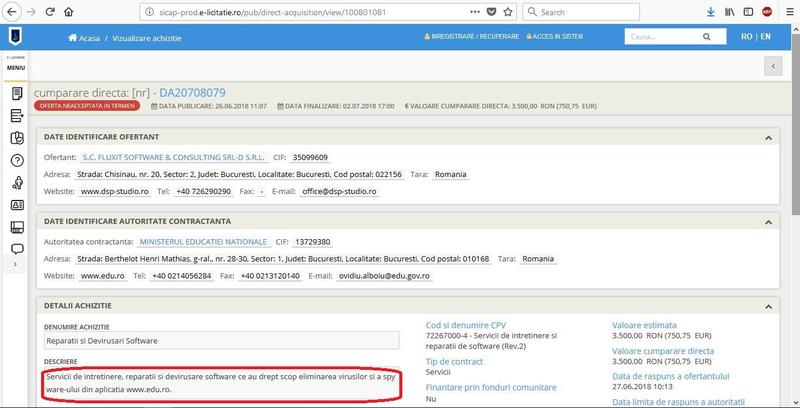Open page actions three-dot menu
Viewport: 800px width, 408px height.
pyautogui.click(x=474, y=12)
